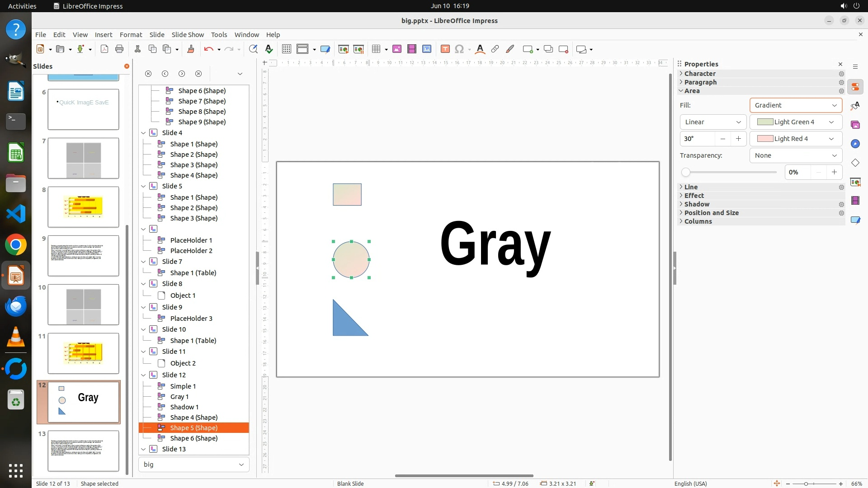Click the Start from First Slide icon
Image resolution: width=868 pixels, height=488 pixels.
[343, 49]
